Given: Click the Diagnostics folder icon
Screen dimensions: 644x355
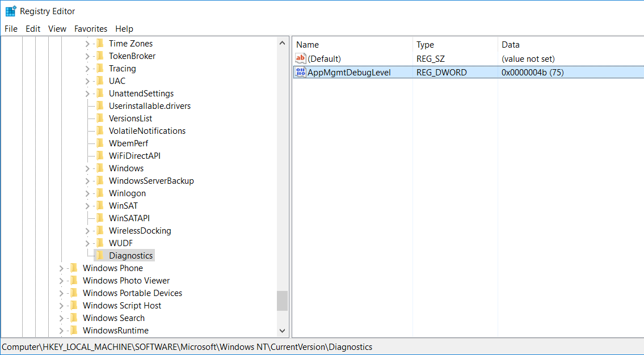Looking at the screenshot, I should point(100,256).
